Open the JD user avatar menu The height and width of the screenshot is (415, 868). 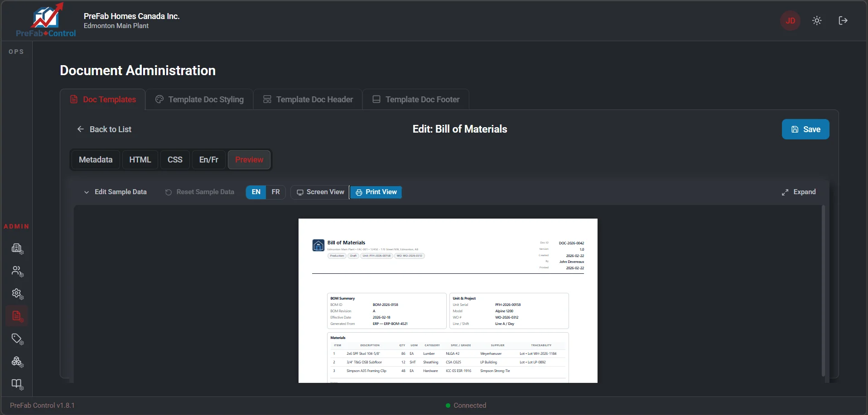(790, 20)
